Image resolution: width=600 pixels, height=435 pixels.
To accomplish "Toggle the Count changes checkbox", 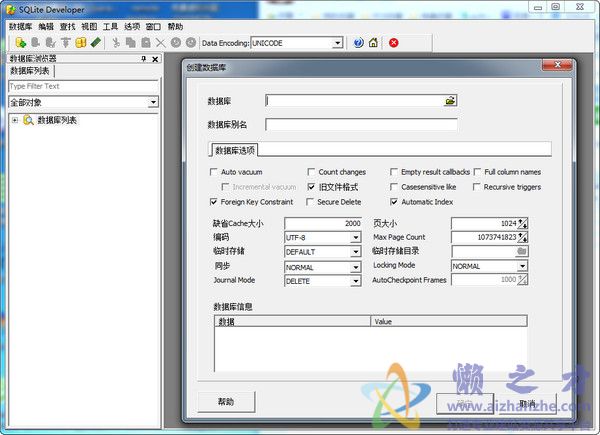I will coord(311,172).
